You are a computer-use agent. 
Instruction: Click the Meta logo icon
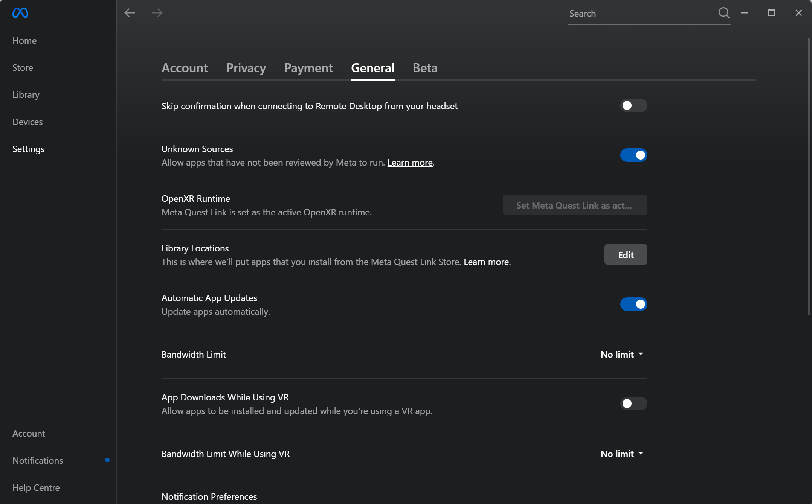click(x=20, y=13)
